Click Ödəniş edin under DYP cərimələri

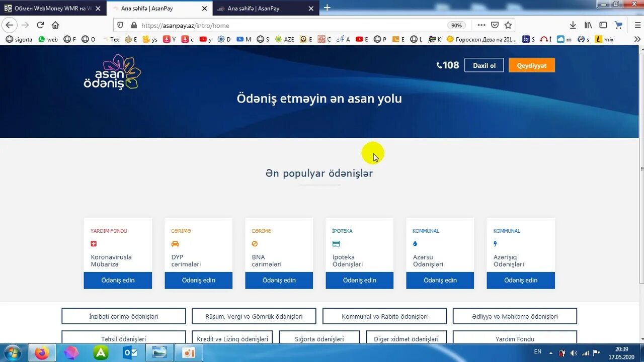[x=198, y=280]
